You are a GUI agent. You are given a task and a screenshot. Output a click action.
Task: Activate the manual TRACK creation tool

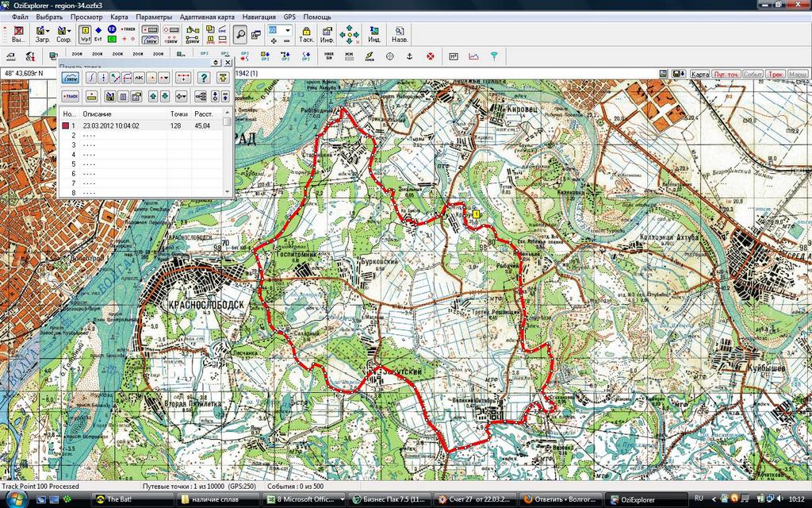(x=128, y=29)
